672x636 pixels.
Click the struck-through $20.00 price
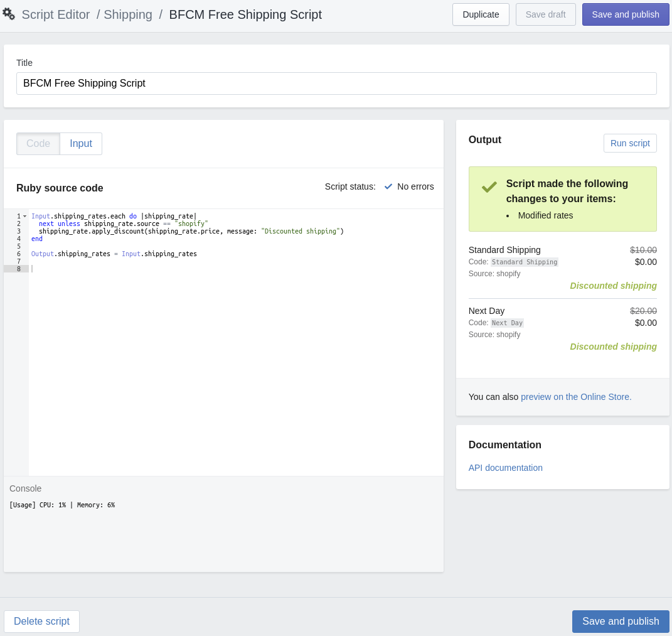pos(643,311)
